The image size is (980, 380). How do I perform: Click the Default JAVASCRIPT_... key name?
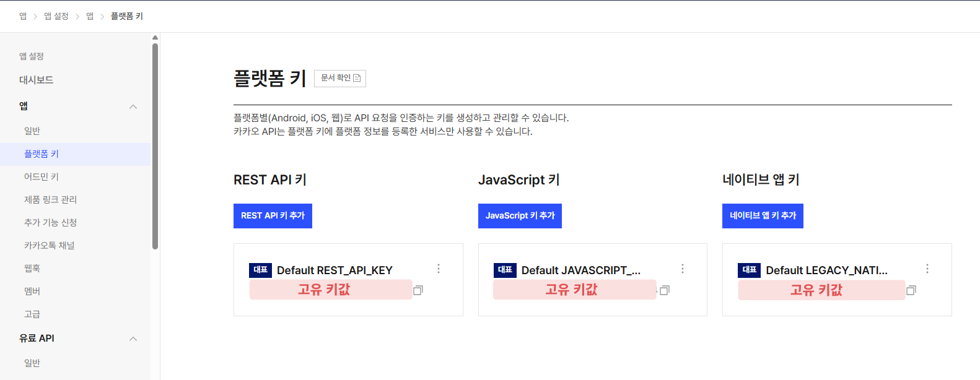click(x=581, y=270)
